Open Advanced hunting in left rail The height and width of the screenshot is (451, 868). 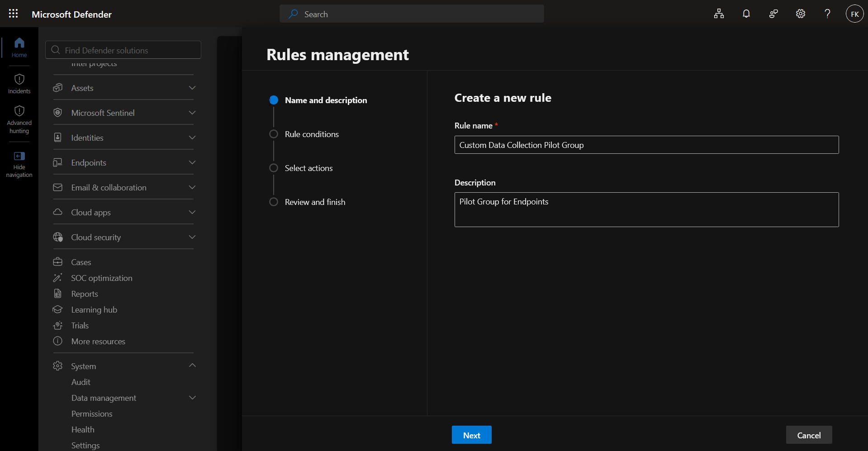pyautogui.click(x=19, y=120)
